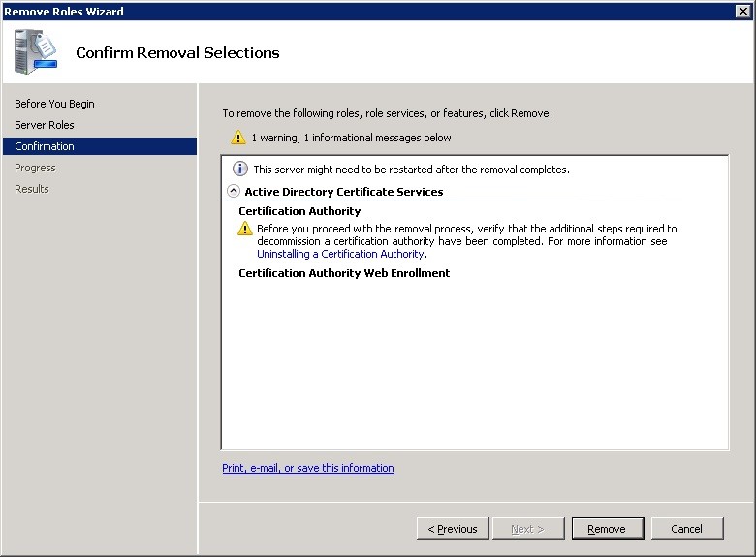The height and width of the screenshot is (557, 756).
Task: Click the Previous button
Action: tap(453, 529)
